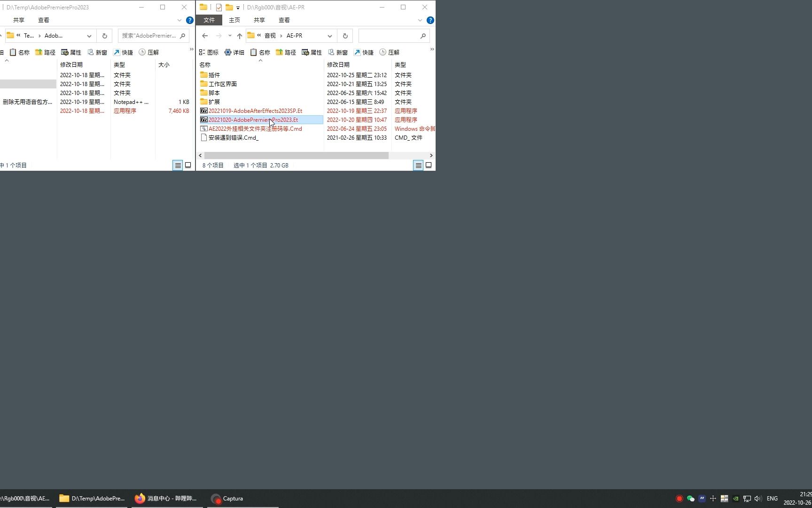The height and width of the screenshot is (508, 812).
Task: Open 属性 properties button in AE-PR window
Action: coord(312,52)
